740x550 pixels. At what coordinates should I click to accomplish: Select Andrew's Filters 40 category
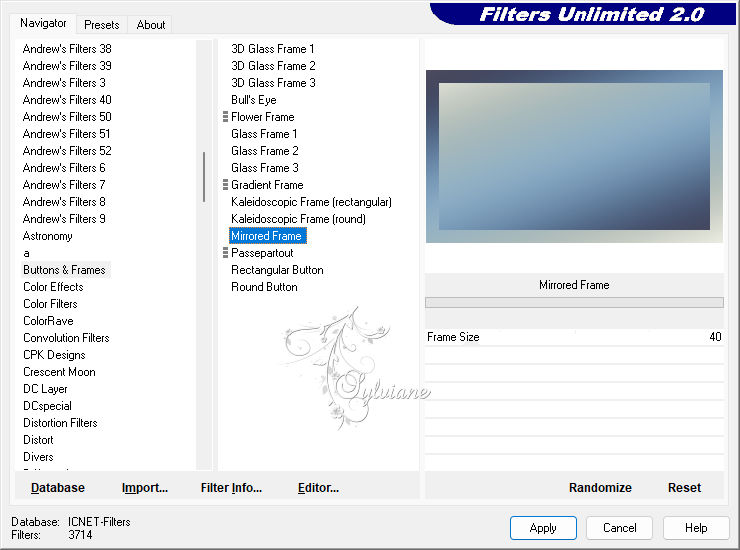point(67,100)
